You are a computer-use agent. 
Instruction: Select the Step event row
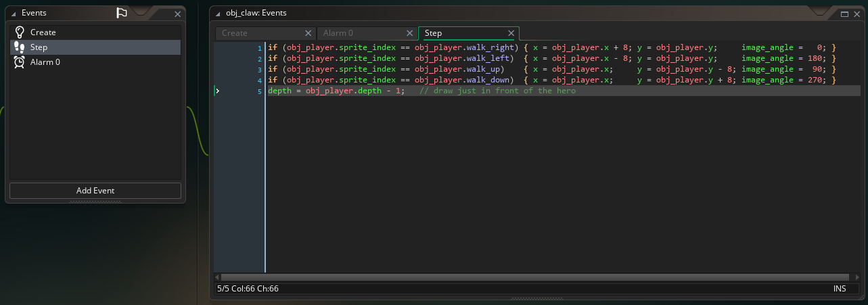tap(95, 47)
